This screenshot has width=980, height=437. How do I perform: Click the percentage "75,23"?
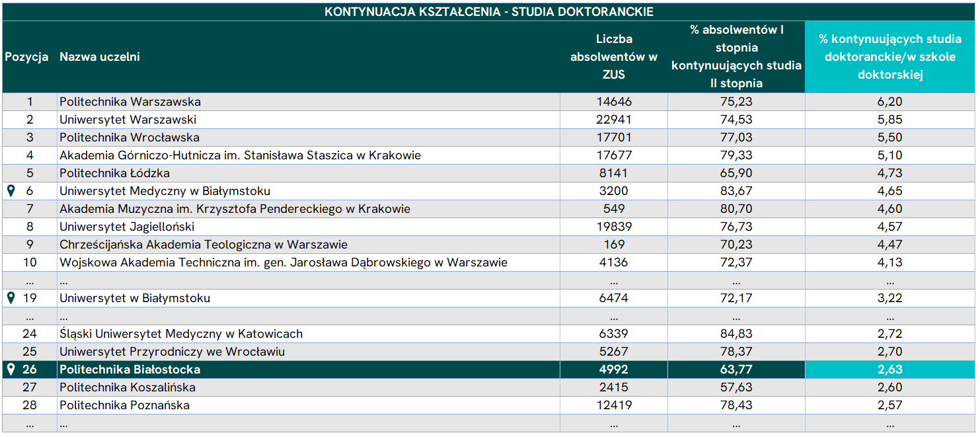[x=736, y=102]
